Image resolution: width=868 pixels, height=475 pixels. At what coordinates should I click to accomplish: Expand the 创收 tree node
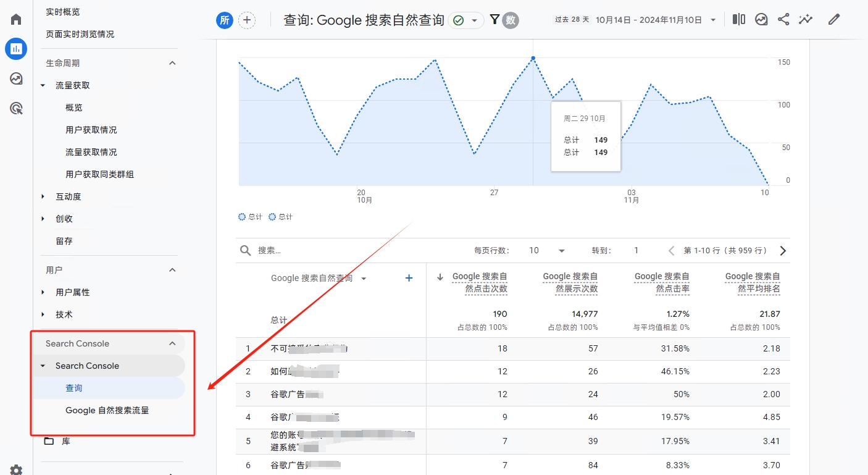click(43, 219)
